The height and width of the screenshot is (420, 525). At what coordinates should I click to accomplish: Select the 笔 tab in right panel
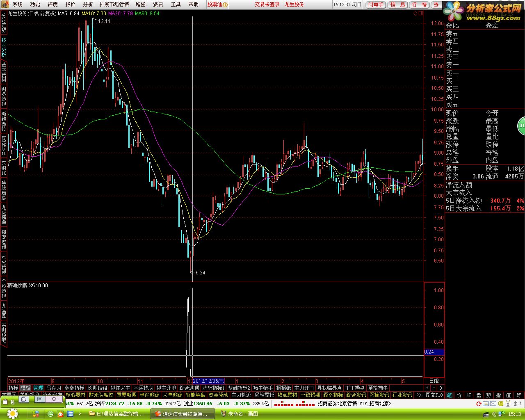pyautogui.click(x=450, y=395)
